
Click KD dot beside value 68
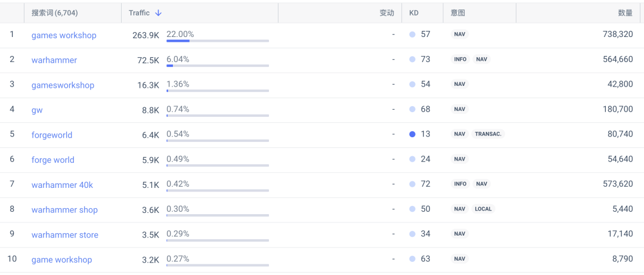(x=413, y=109)
